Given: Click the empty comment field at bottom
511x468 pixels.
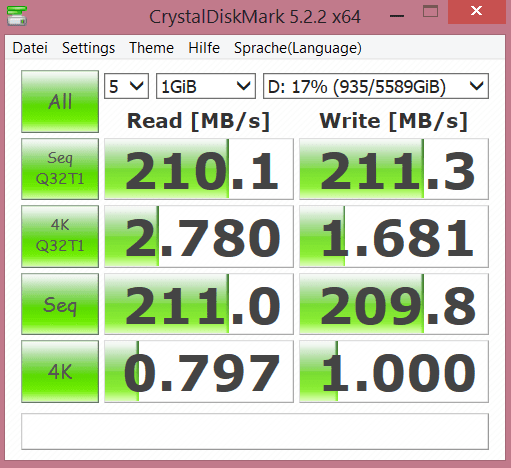Looking at the screenshot, I should 255,431.
